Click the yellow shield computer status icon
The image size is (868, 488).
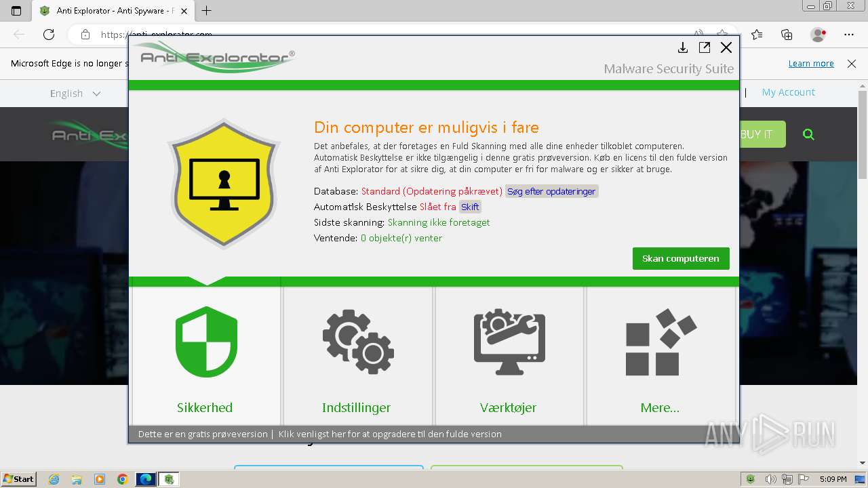click(224, 183)
